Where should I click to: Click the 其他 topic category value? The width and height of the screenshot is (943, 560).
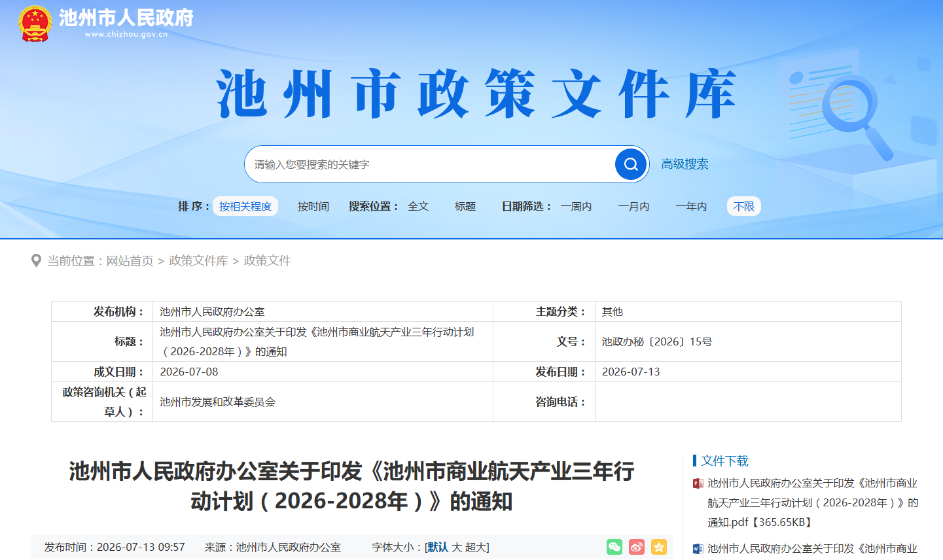coord(613,311)
